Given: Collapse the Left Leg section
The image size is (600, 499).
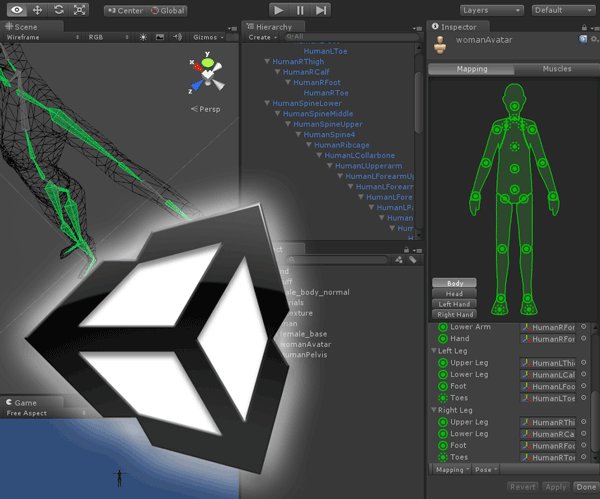Looking at the screenshot, I should click(x=434, y=351).
